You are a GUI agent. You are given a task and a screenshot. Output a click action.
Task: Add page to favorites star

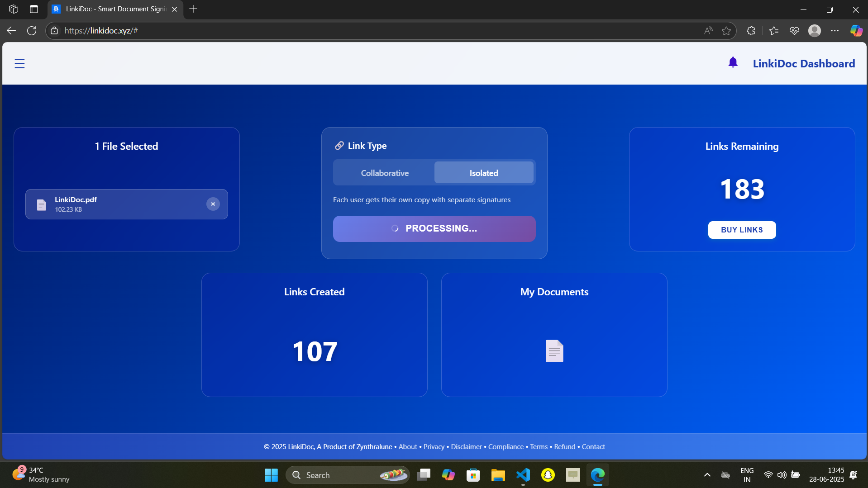[x=726, y=31]
